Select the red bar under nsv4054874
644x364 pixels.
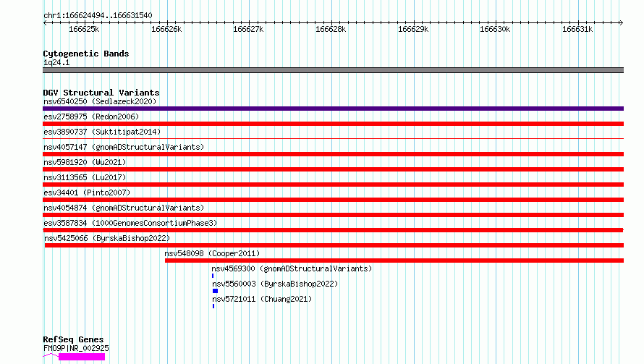tap(333, 215)
